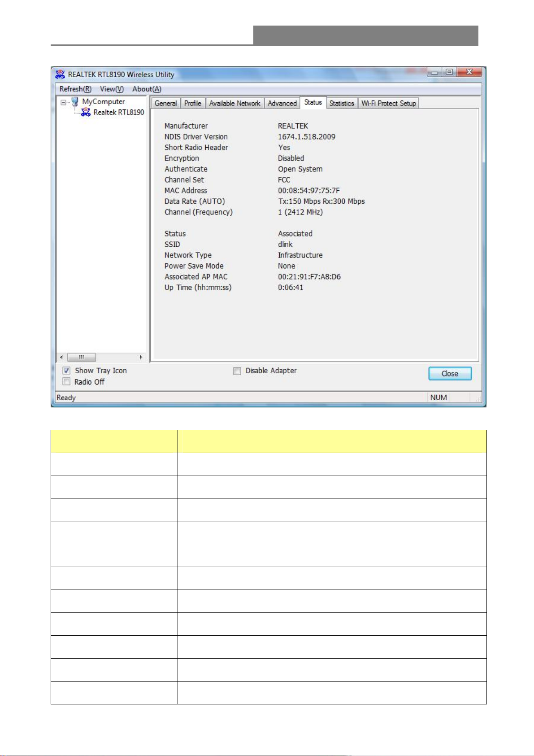Click the NDIS driver version 1674.1.518.2009
534x756 pixels.
(307, 137)
